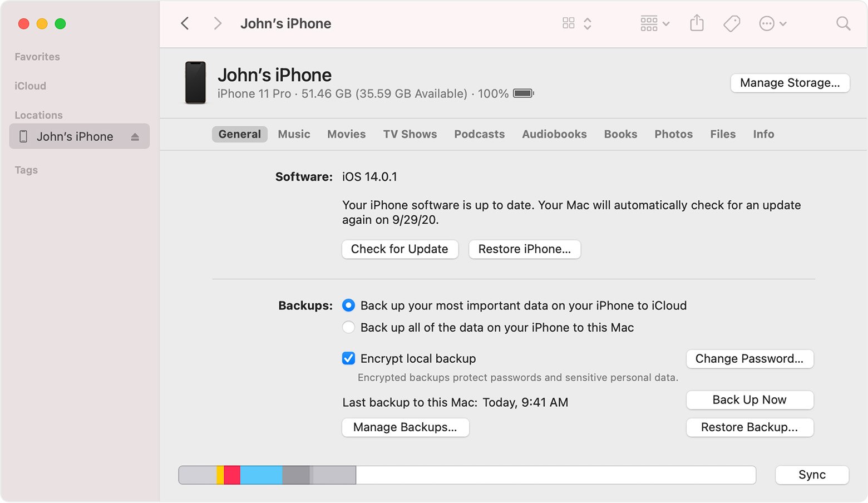Select back up to this Mac option
868x503 pixels.
tap(348, 328)
